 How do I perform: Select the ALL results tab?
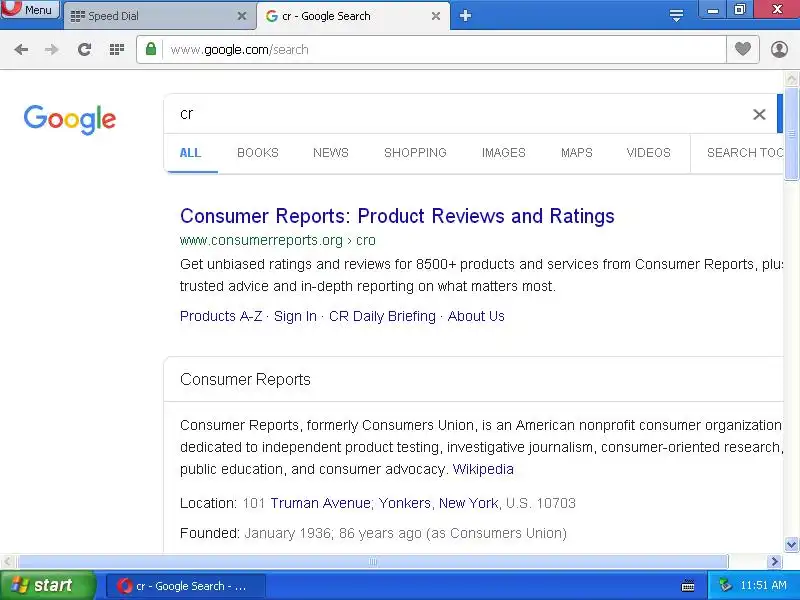coord(190,153)
